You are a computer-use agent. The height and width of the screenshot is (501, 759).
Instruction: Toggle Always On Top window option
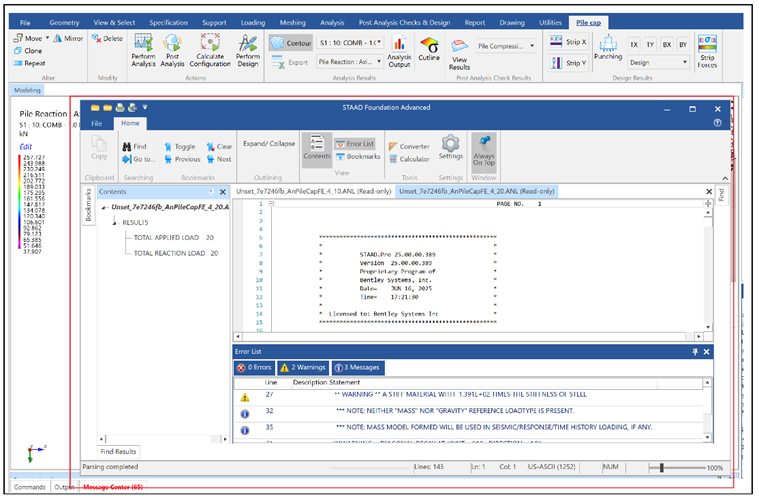click(484, 151)
